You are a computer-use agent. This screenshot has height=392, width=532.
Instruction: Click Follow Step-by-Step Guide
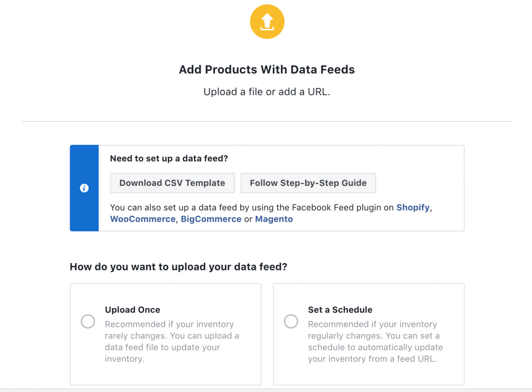point(308,183)
